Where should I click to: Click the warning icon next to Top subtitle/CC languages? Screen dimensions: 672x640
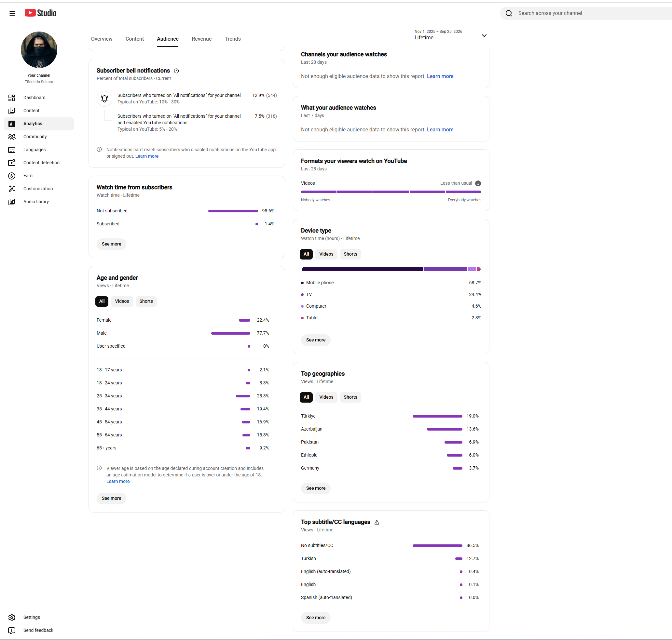click(x=377, y=522)
